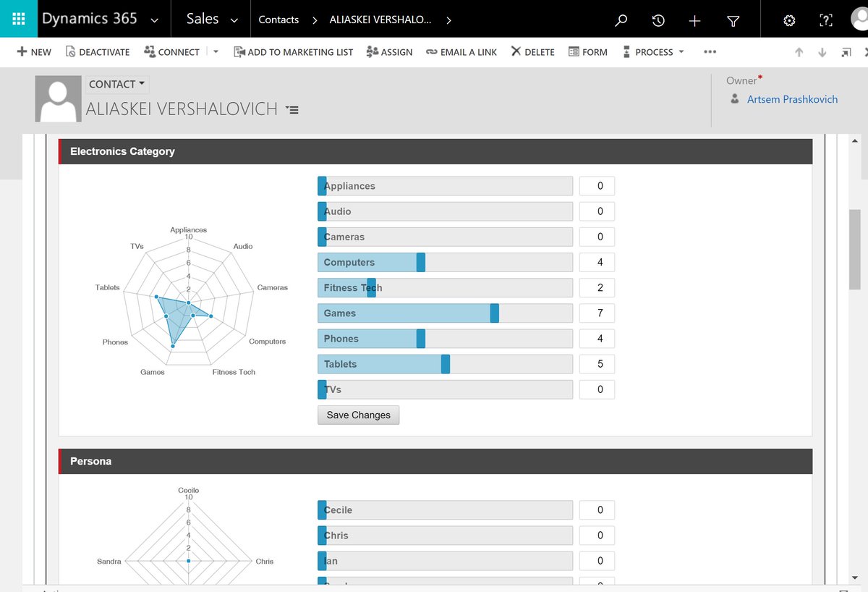Screen dimensions: 868x592
Task: Click the Tablets label on radar chart
Action: click(107, 287)
